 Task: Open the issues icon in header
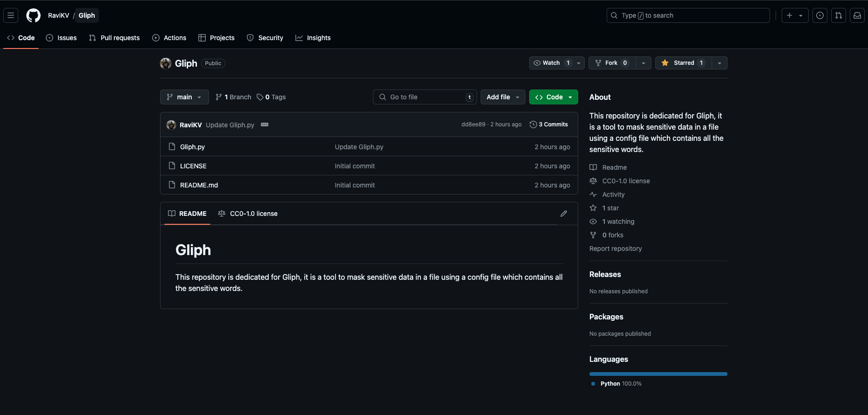[x=820, y=15]
